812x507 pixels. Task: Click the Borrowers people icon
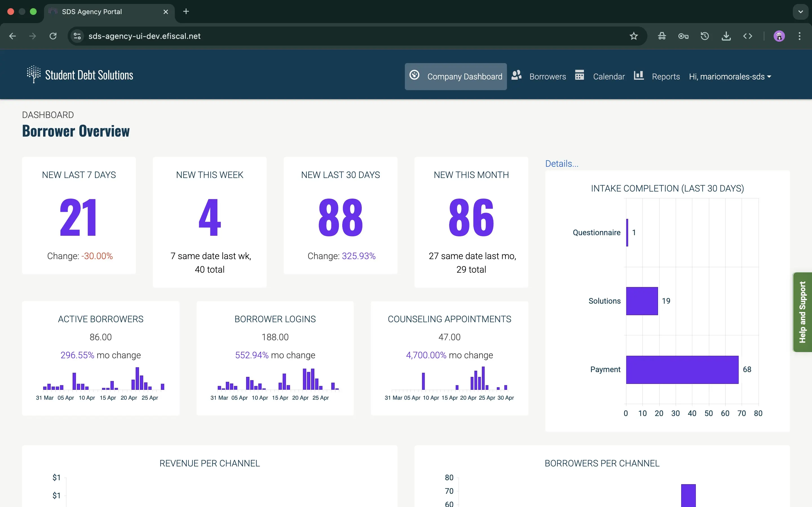coord(517,75)
